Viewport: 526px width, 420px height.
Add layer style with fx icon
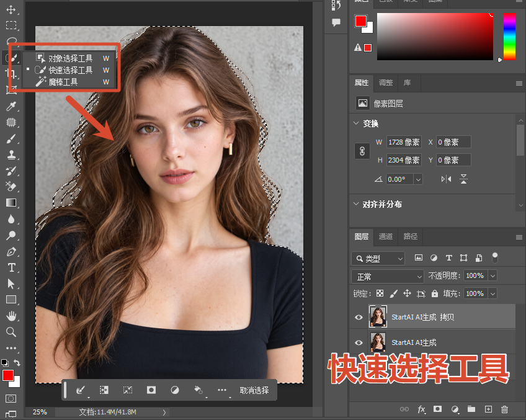(421, 409)
